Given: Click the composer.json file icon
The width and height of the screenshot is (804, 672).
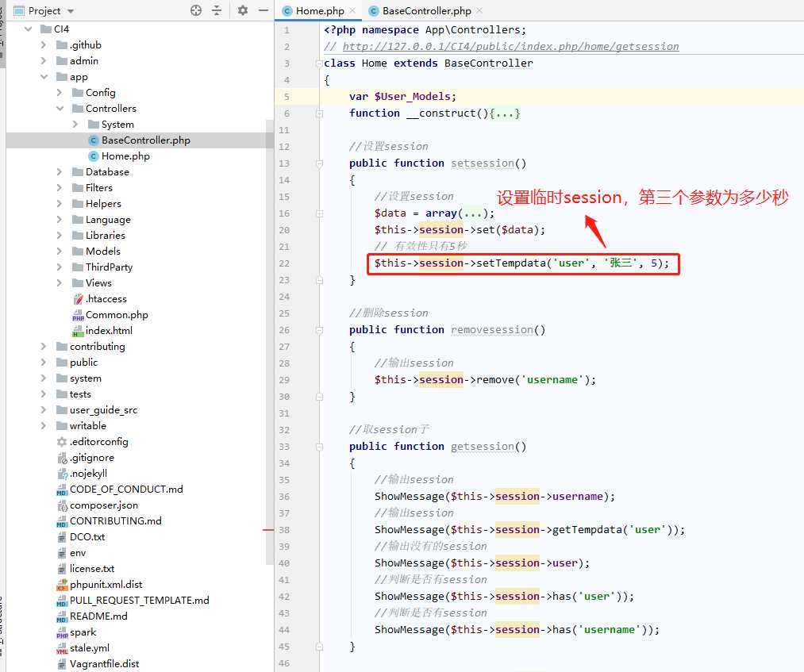Looking at the screenshot, I should (62, 505).
